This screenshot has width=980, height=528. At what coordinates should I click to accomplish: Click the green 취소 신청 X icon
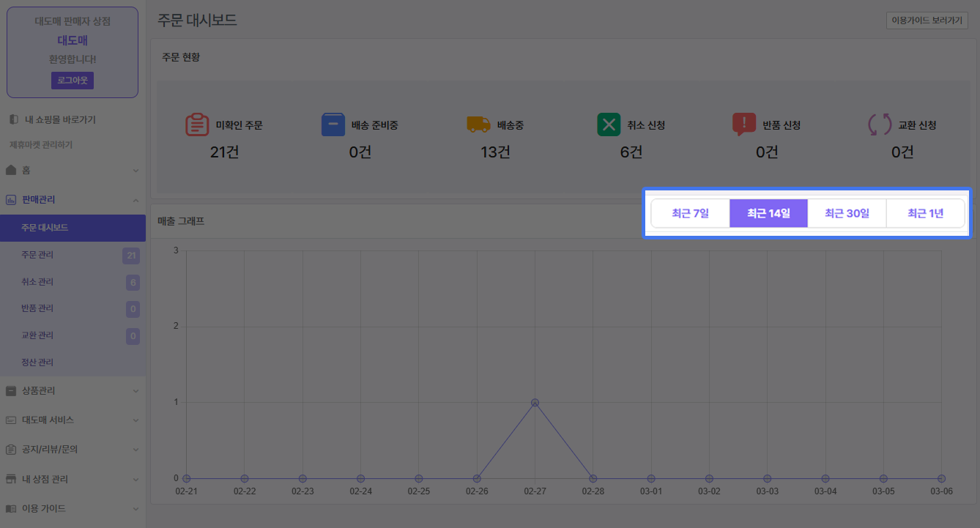609,124
